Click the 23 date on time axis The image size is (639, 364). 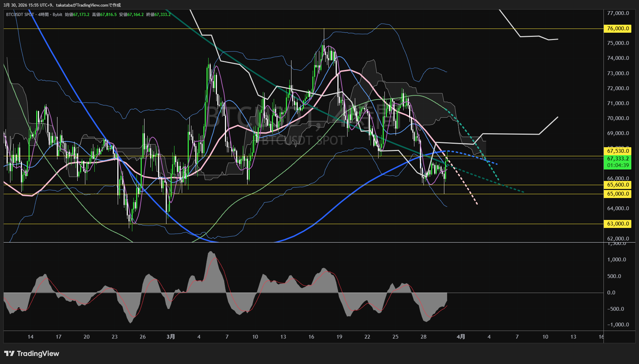pyautogui.click(x=115, y=337)
